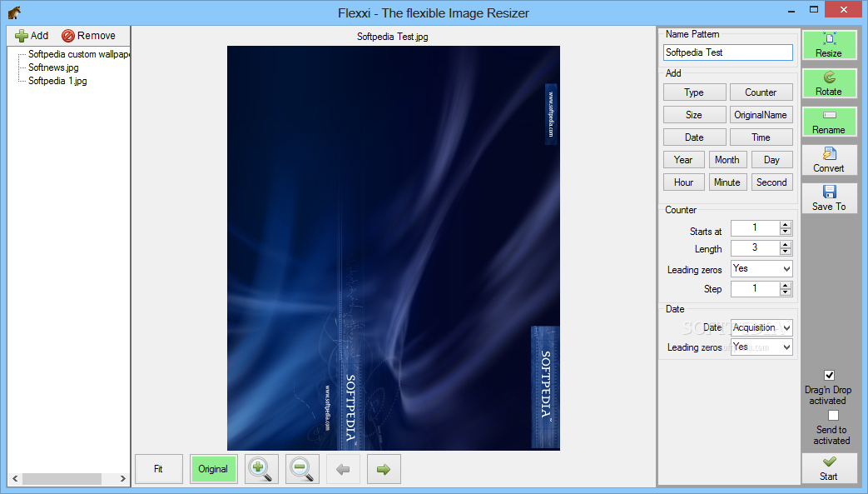
Task: Add Second to name pattern
Action: (771, 182)
